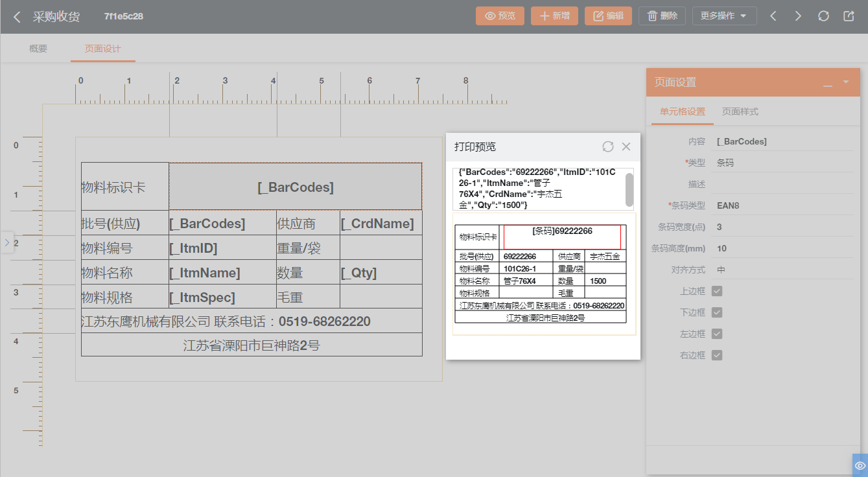Select the [_Qty] cell
This screenshot has width=868, height=477.
coord(381,272)
